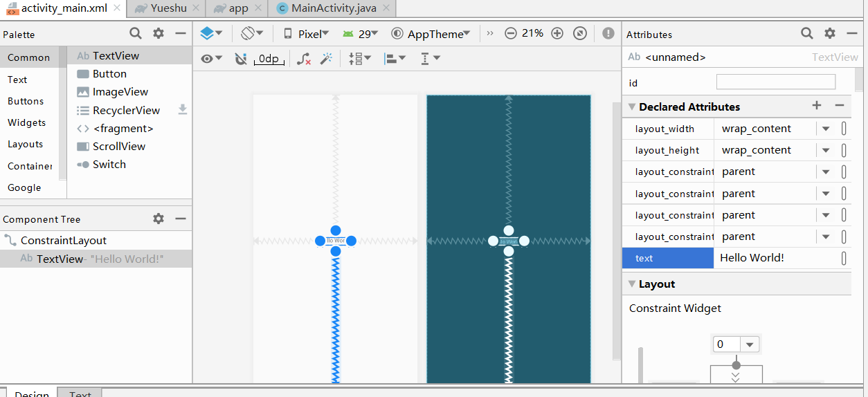Choose TextView in the palette

tap(130, 56)
